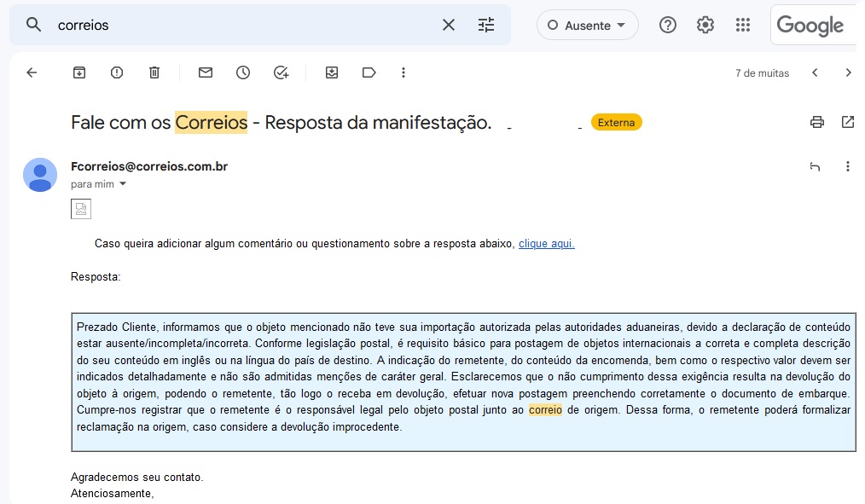
Task: Click the '7 de muitas' counter
Action: 762,72
